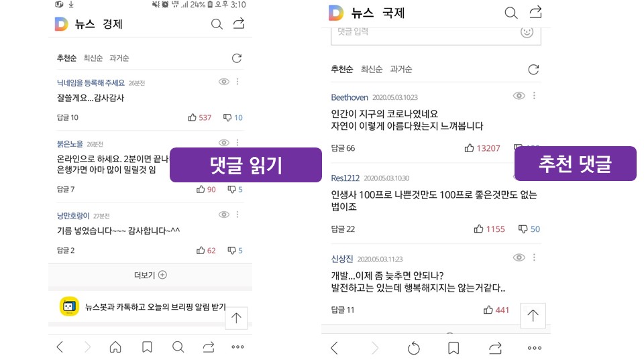This screenshot has height=362, width=644.
Task: Tap the home icon in left bottom bar
Action: (115, 347)
